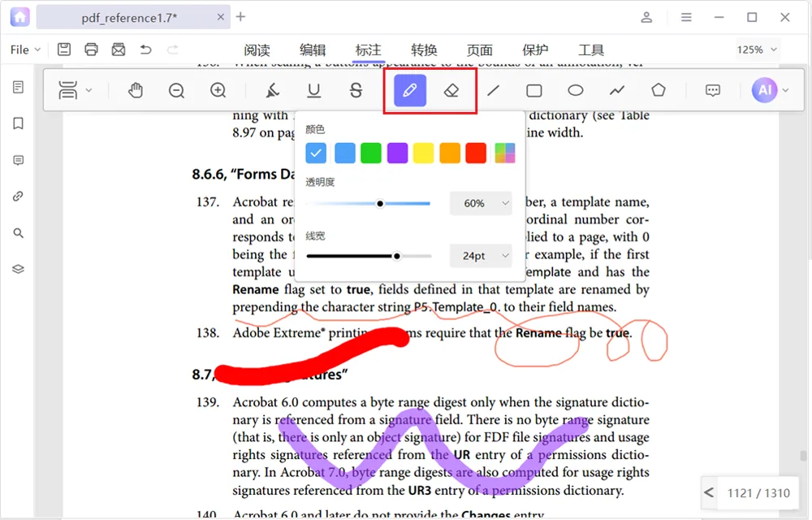Select the underline annotation tool
The height and width of the screenshot is (520, 812).
[313, 91]
